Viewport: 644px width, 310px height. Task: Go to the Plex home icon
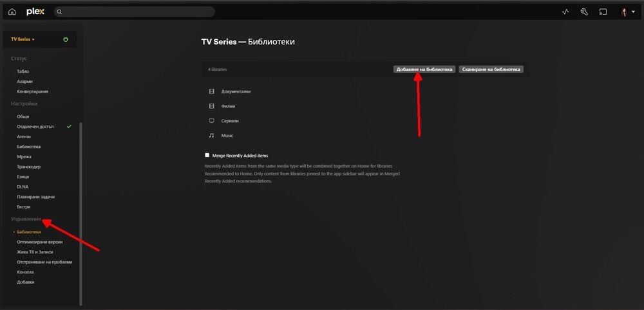(12, 12)
